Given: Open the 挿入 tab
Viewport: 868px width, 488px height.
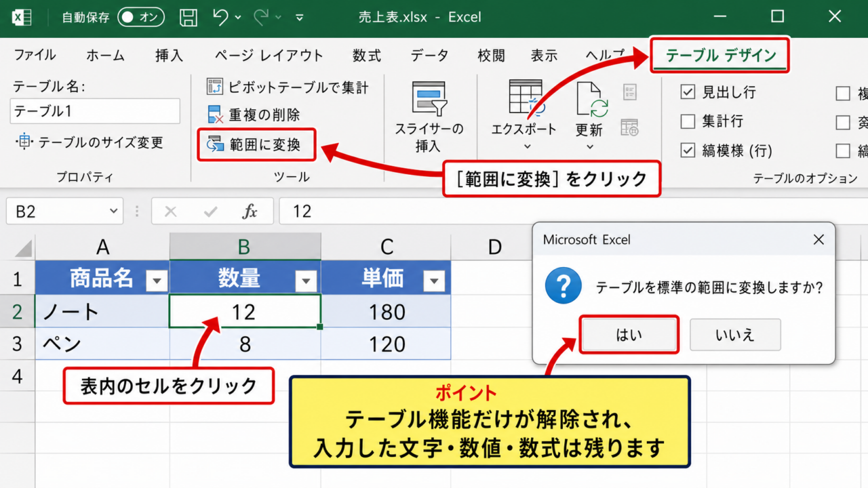Looking at the screenshot, I should pos(170,56).
